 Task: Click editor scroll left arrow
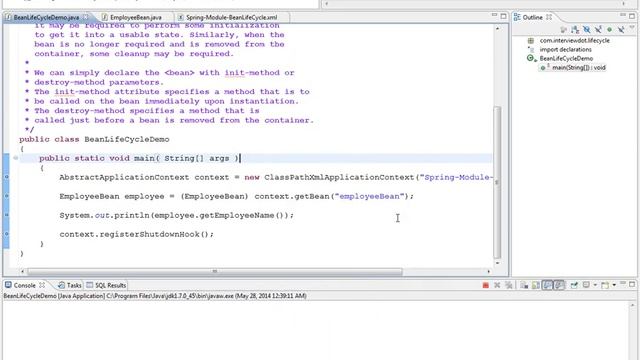[x=22, y=271]
